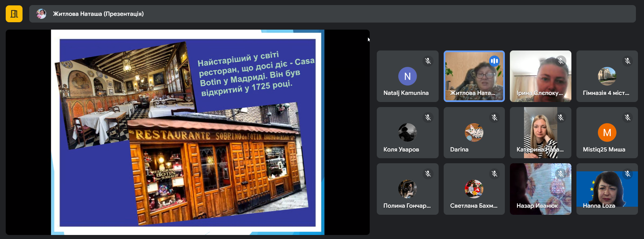644x239 pixels.
Task: Click muted mic icon on Гімназія 4 tile
Action: (x=627, y=61)
